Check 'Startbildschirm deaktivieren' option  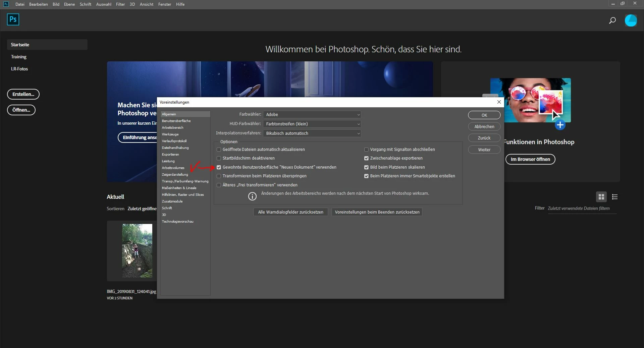(219, 158)
